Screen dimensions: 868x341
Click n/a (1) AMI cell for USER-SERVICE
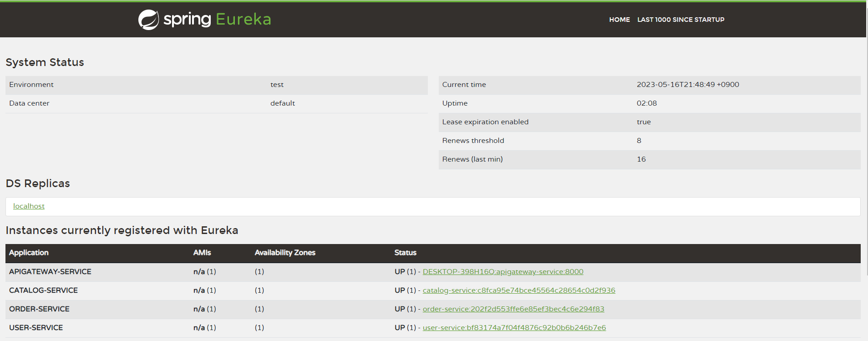pos(205,328)
